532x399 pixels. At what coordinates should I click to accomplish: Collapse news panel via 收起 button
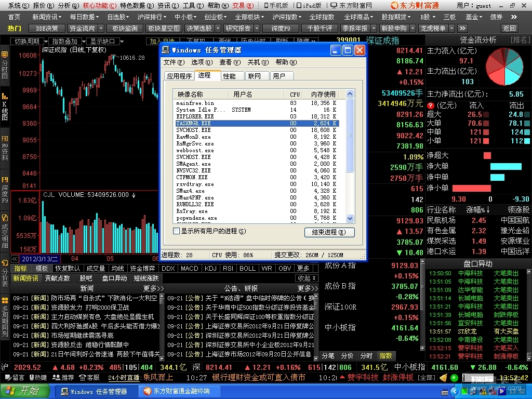307,278
